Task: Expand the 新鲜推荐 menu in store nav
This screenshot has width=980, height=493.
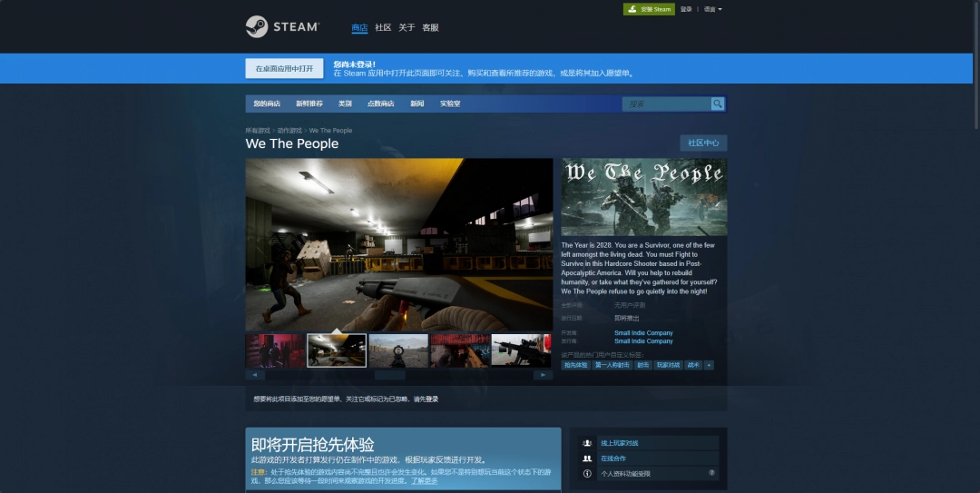Action: pos(309,104)
